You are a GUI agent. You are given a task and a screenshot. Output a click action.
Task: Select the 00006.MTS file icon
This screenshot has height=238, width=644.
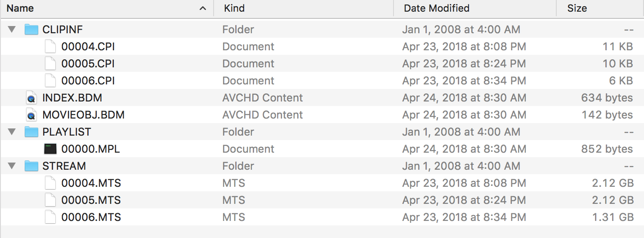[x=50, y=217]
